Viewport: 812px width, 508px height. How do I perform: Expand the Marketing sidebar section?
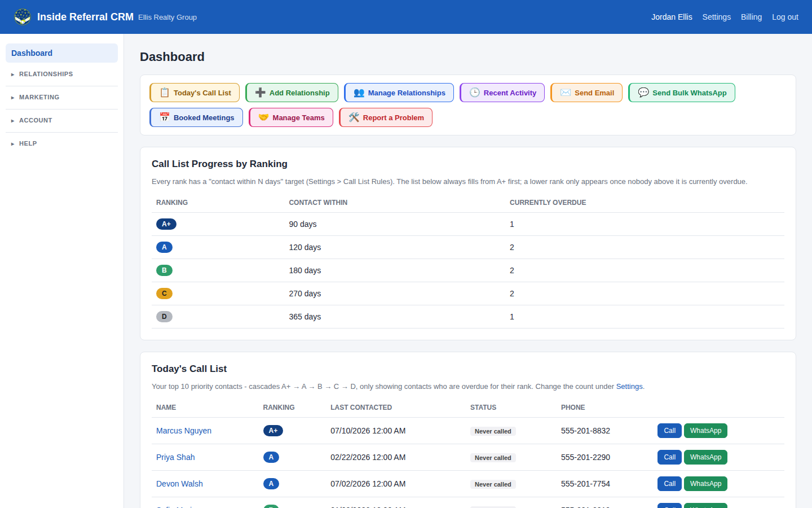click(61, 97)
